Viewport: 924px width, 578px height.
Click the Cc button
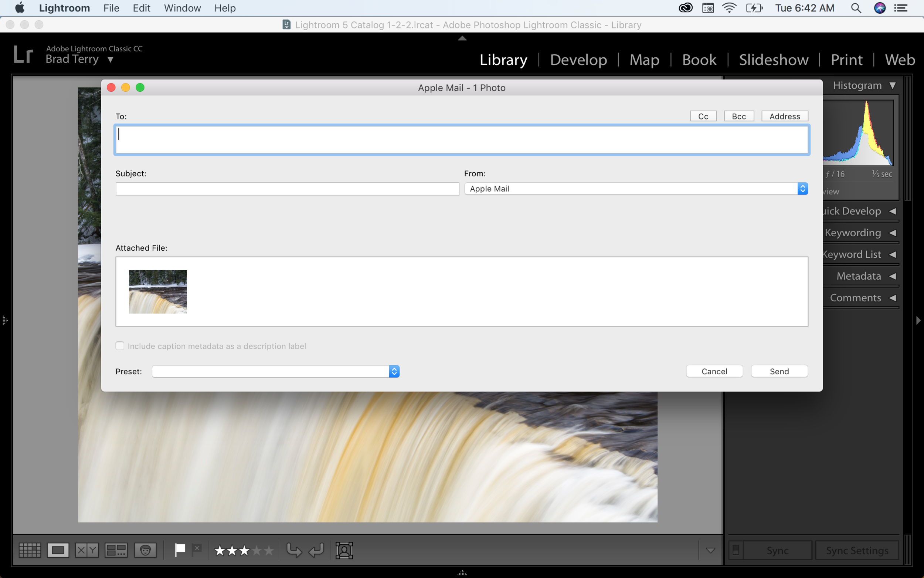coord(703,116)
